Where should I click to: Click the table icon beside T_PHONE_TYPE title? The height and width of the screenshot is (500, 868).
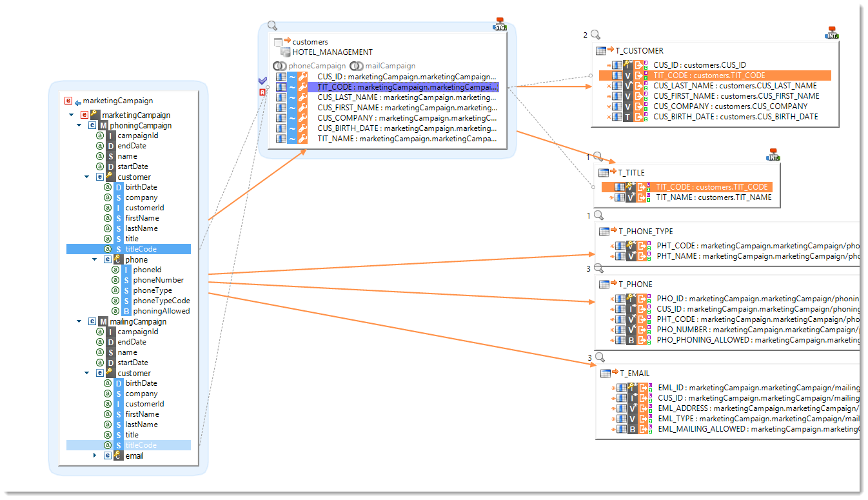point(604,232)
